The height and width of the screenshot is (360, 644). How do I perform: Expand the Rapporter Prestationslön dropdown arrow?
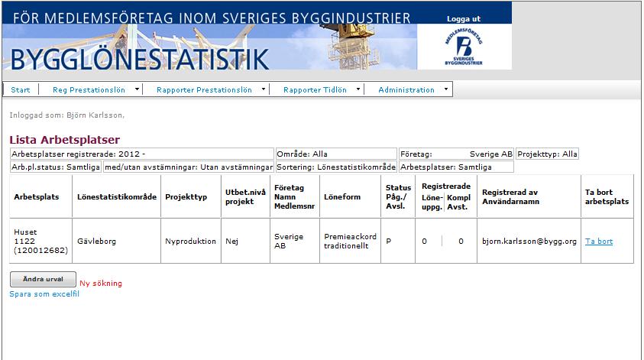point(264,89)
